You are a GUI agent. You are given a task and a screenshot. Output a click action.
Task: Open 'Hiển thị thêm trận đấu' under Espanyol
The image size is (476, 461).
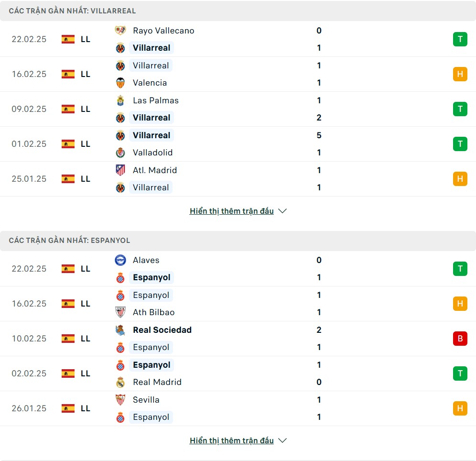231,440
